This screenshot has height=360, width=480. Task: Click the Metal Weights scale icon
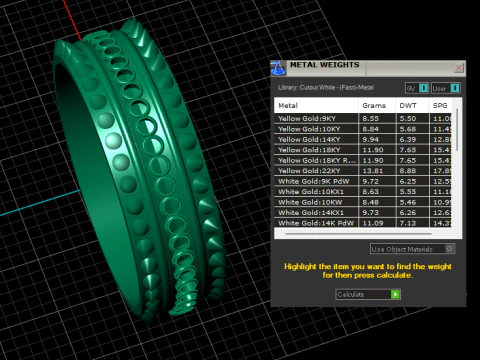(278, 68)
